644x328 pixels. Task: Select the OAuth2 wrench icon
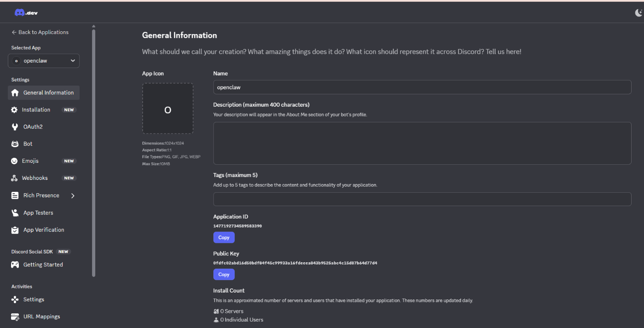click(15, 127)
